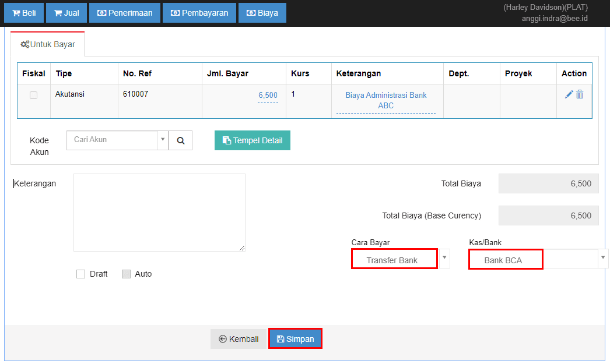Image resolution: width=610 pixels, height=364 pixels.
Task: Open the Biaya menu in top bar
Action: point(262,13)
